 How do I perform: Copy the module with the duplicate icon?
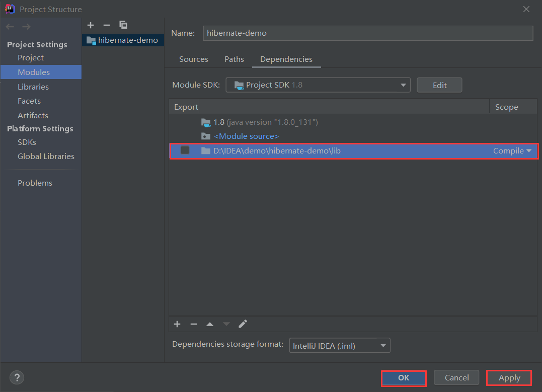point(123,25)
